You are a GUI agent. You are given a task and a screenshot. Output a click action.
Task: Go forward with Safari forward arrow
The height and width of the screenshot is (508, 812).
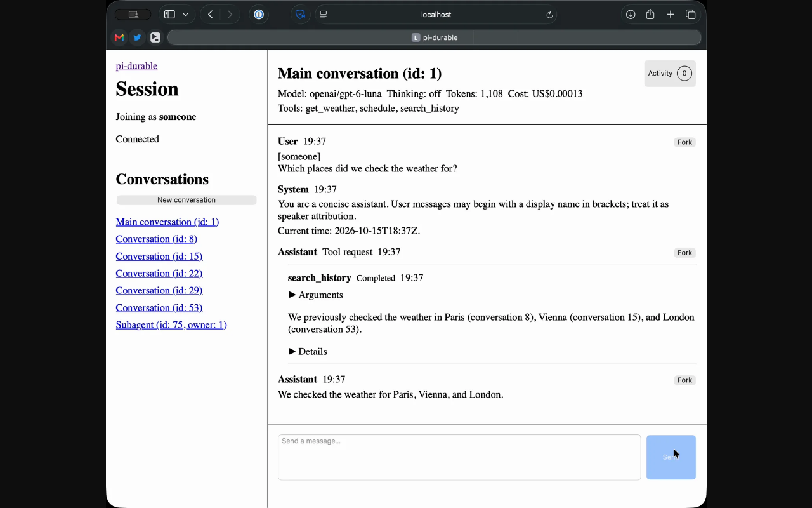coord(230,15)
